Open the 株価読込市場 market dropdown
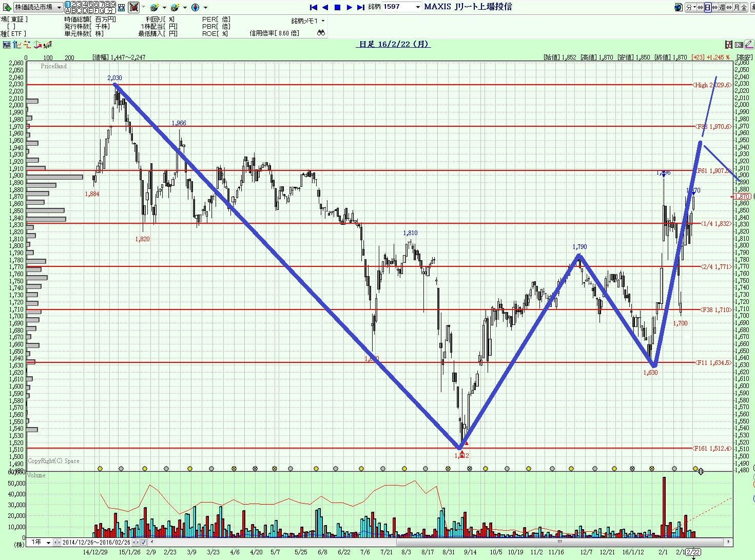This screenshot has width=755, height=560. (x=38, y=7)
